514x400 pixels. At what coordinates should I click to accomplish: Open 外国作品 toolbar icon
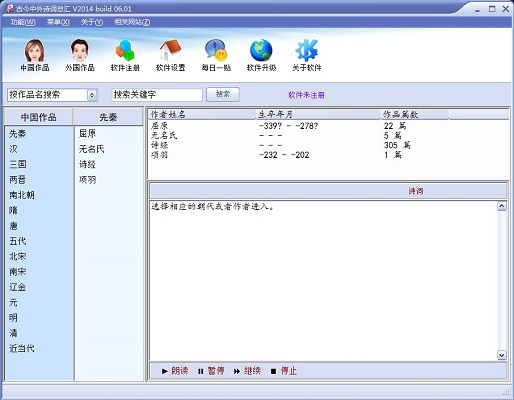(80, 55)
